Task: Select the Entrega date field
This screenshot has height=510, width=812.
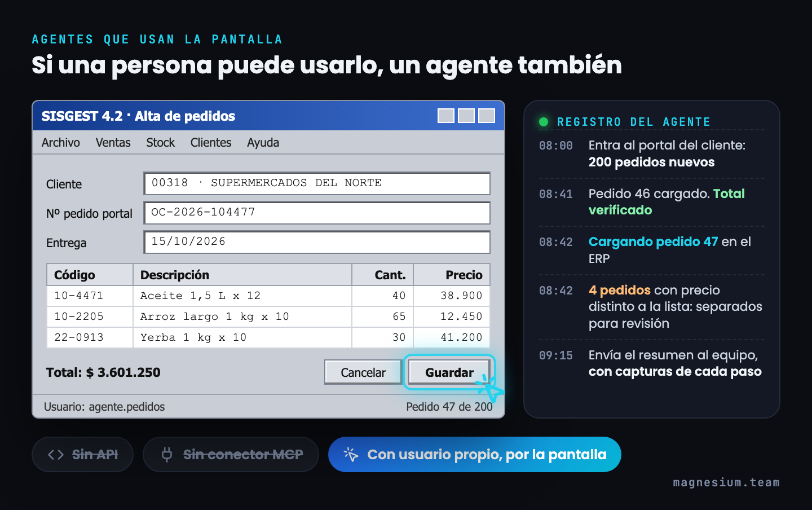Action: (x=317, y=242)
